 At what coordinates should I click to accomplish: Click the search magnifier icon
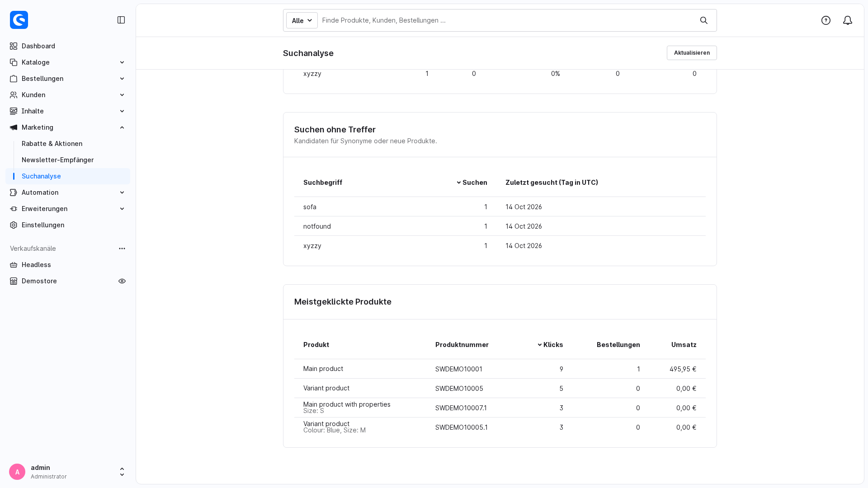tap(704, 20)
